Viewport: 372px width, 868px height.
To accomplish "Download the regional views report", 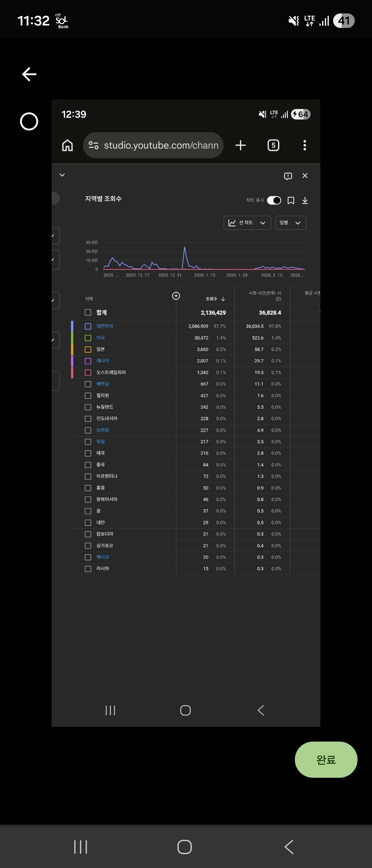I will point(305,200).
